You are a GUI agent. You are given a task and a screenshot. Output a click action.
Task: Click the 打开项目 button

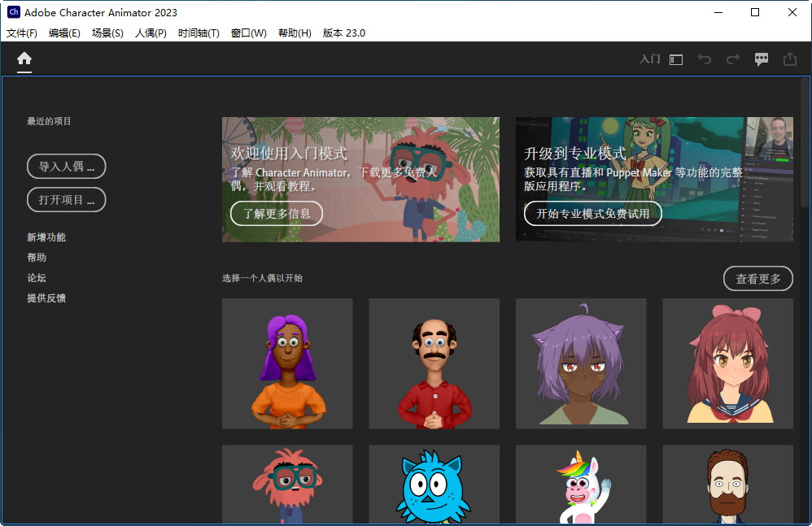click(x=66, y=199)
